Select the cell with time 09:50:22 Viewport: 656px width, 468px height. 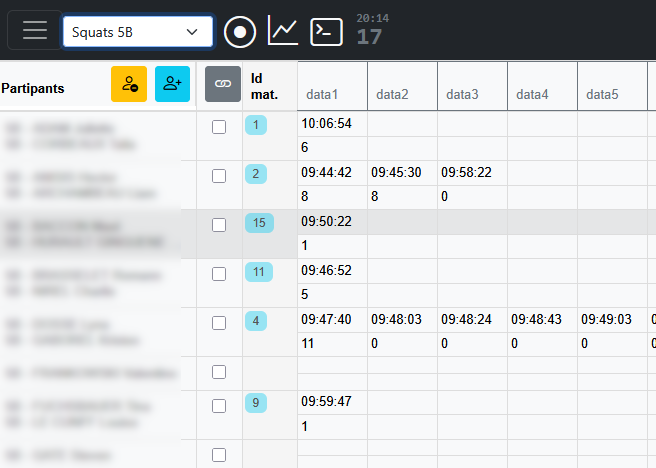(x=332, y=222)
